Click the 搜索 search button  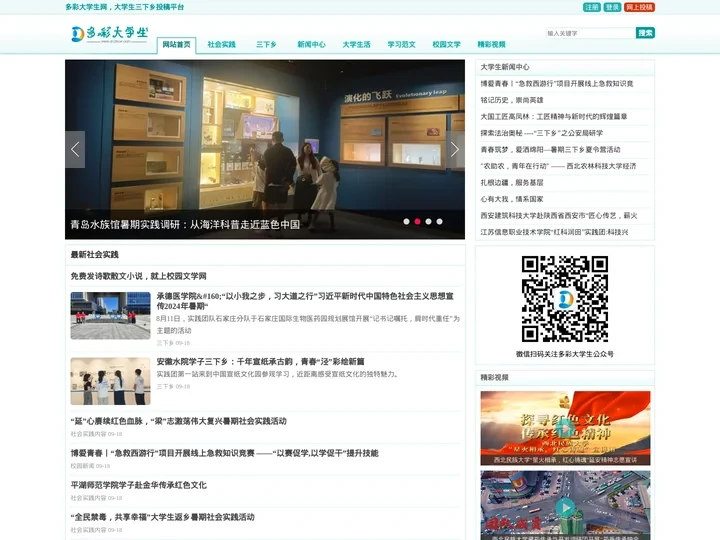coord(645,33)
